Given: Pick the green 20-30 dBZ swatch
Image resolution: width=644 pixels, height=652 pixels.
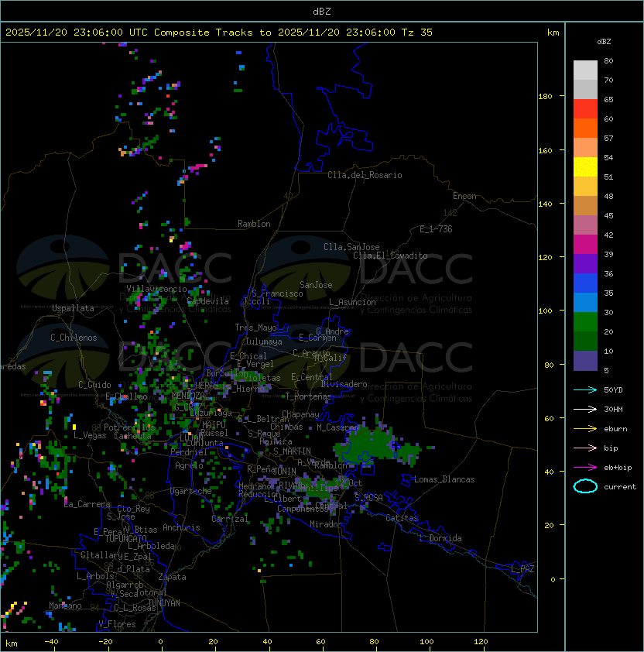Looking at the screenshot, I should (585, 321).
